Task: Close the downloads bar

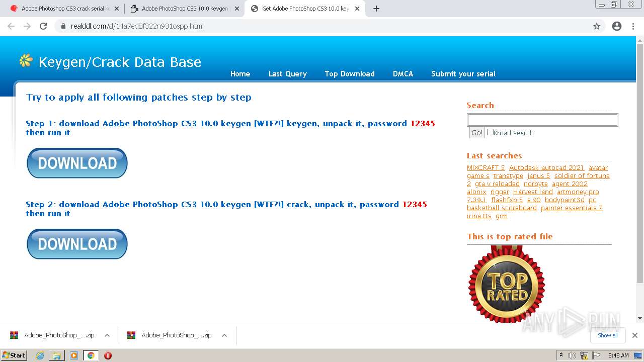Action: pos(635,335)
